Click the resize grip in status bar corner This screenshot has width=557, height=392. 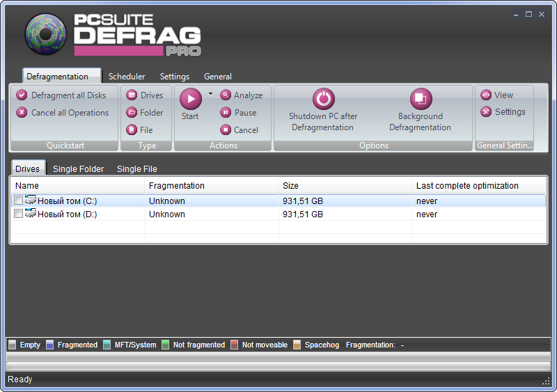[x=546, y=381]
